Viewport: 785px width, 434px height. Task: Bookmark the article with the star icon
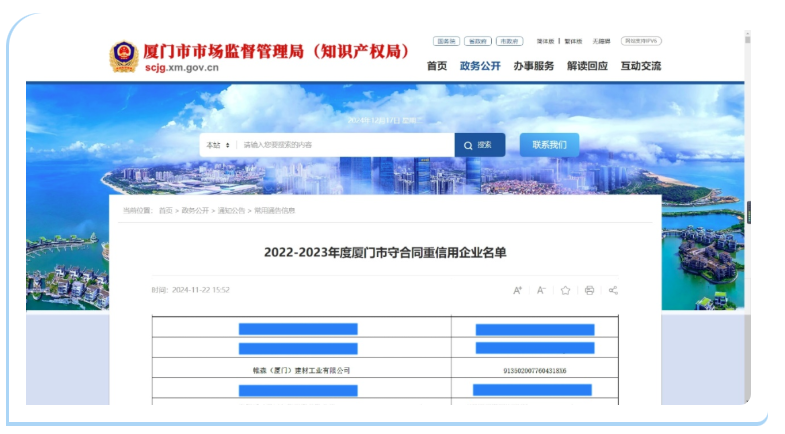point(565,290)
